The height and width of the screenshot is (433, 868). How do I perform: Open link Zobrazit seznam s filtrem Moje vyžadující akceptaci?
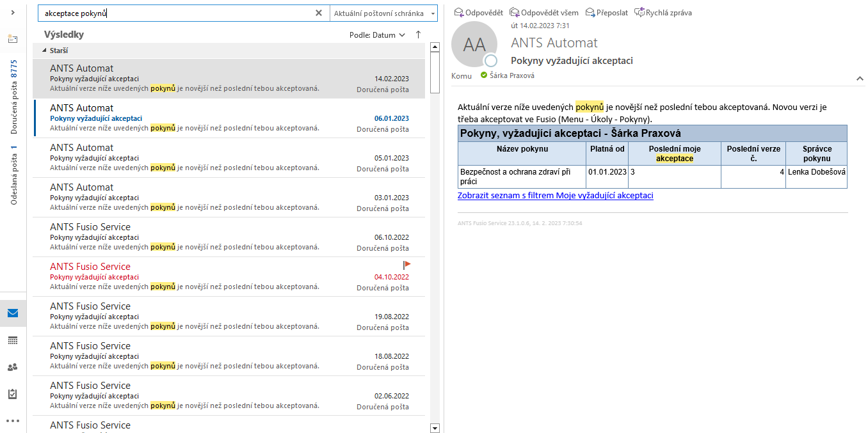coord(555,196)
